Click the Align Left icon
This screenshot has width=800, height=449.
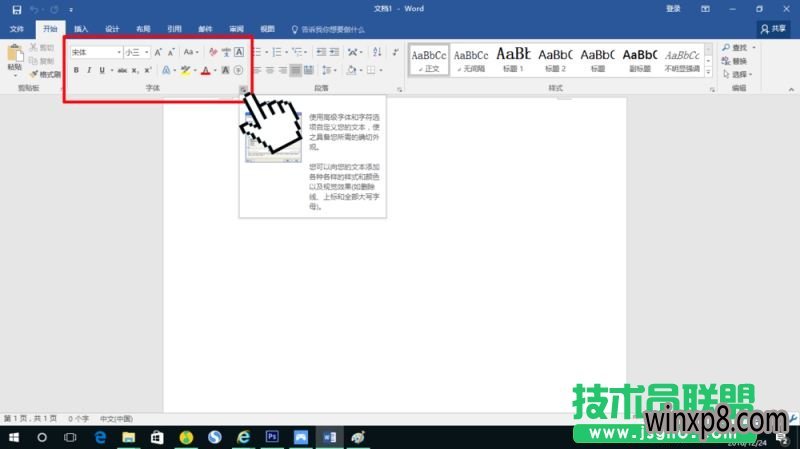point(257,70)
